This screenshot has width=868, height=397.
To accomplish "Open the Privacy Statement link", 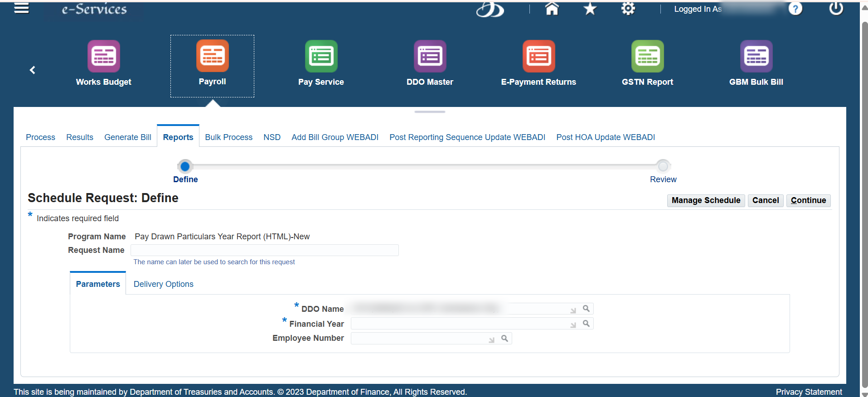I will click(809, 392).
